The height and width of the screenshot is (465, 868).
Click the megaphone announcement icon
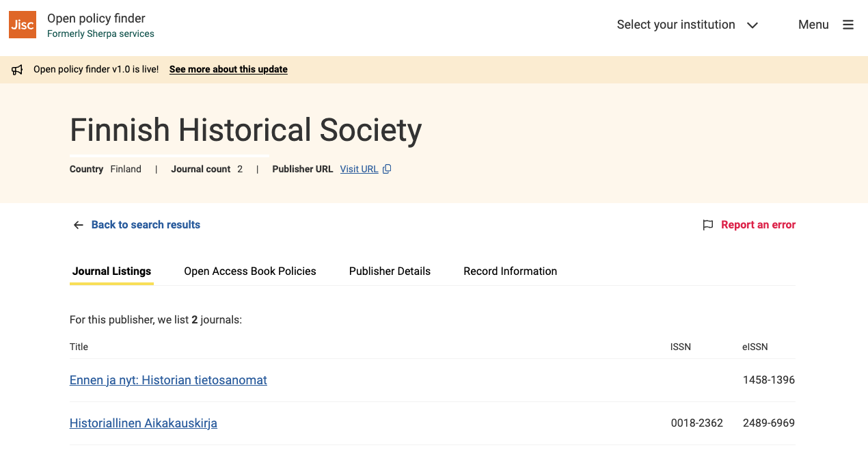[x=17, y=70]
